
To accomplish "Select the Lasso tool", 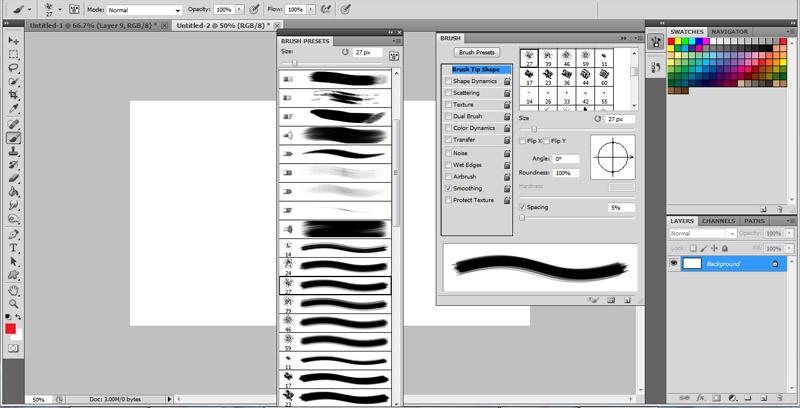I will coord(14,68).
